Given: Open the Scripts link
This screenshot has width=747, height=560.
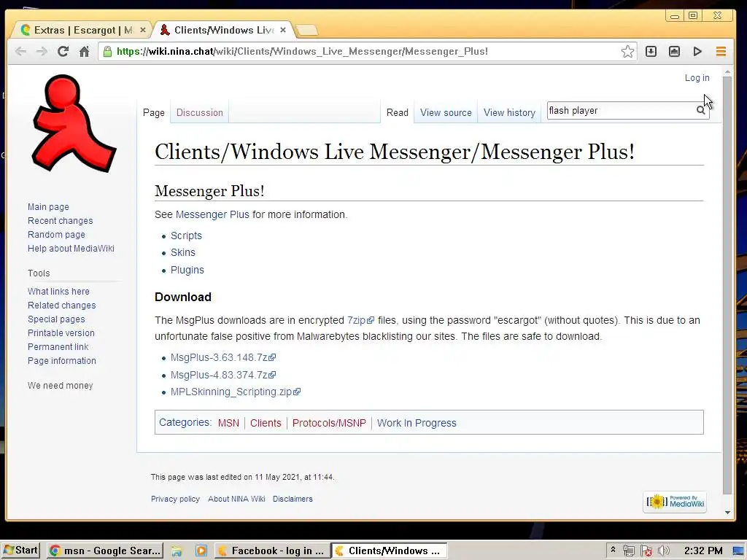Looking at the screenshot, I should pos(186,236).
